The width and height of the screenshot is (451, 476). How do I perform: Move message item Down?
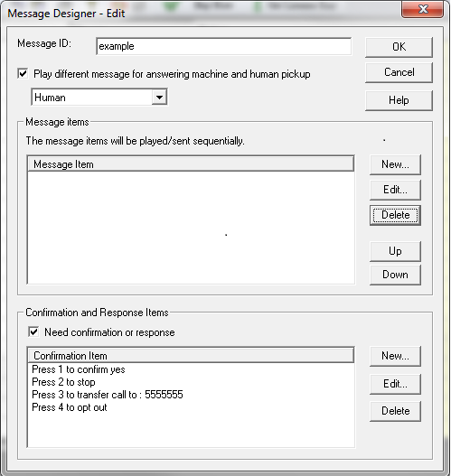(x=395, y=275)
